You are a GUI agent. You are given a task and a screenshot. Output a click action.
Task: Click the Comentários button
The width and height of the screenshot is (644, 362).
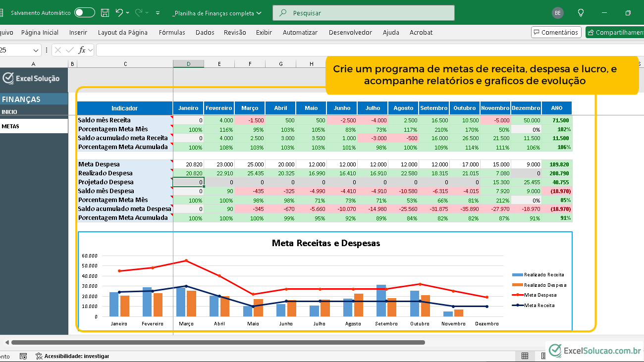click(556, 32)
